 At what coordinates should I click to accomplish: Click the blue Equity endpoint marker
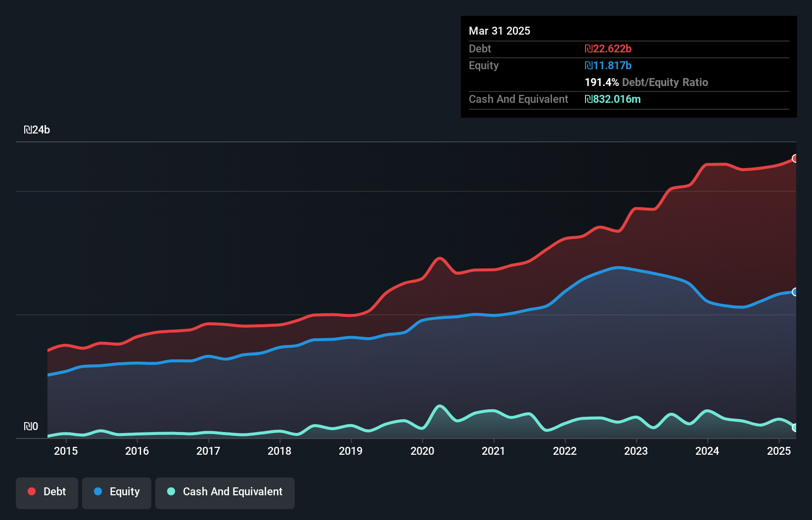click(795, 292)
